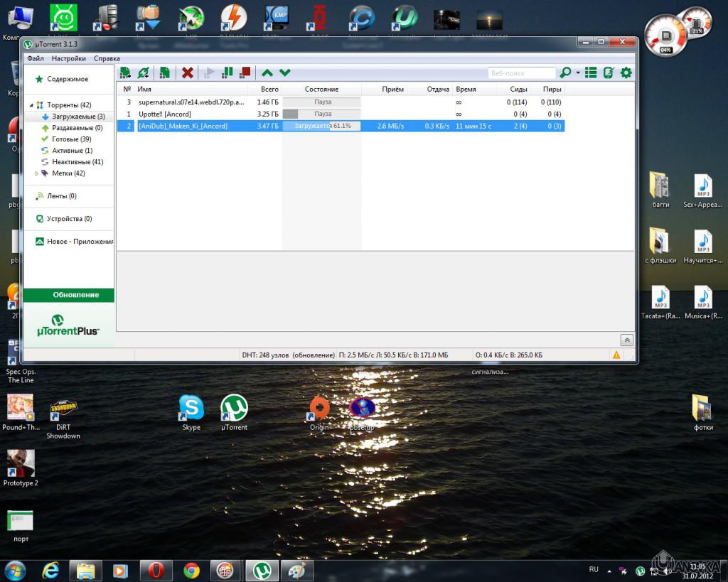
Task: Click the Create New Torrent icon
Action: [x=164, y=72]
